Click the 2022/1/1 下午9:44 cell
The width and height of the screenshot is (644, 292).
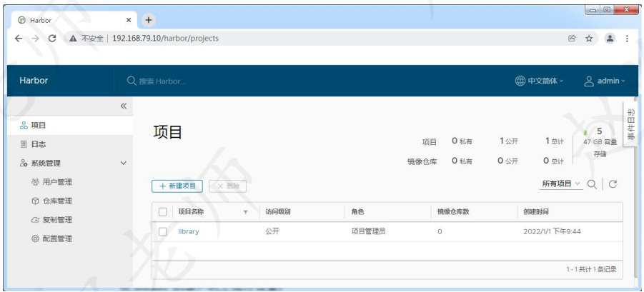point(552,232)
